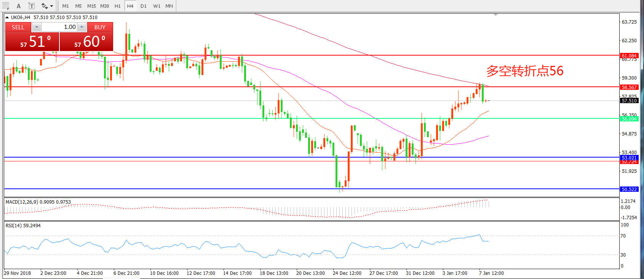
Task: Click SELL at 57.51
Action: point(32,41)
